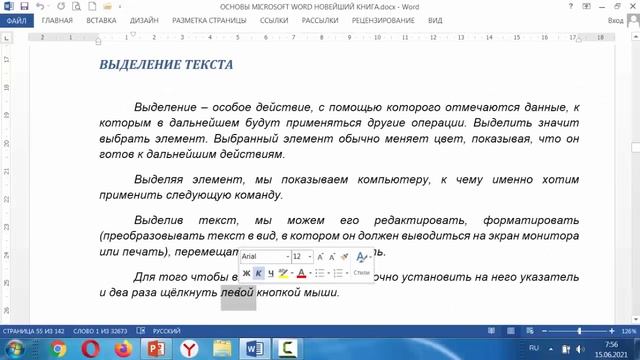Click the vertical scrollbar down arrow
The width and height of the screenshot is (640, 360).
point(636,320)
